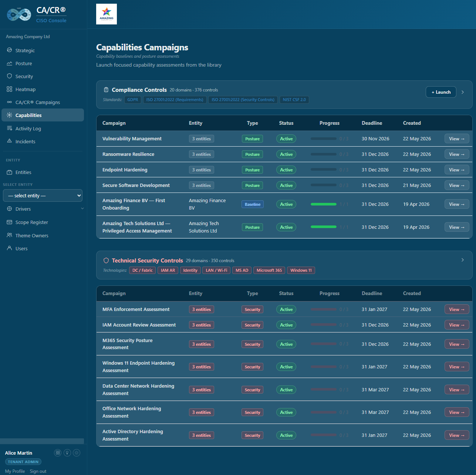Image resolution: width=476 pixels, height=475 pixels.
Task: View the MFA Enforcement Assessment campaign
Action: tap(457, 309)
